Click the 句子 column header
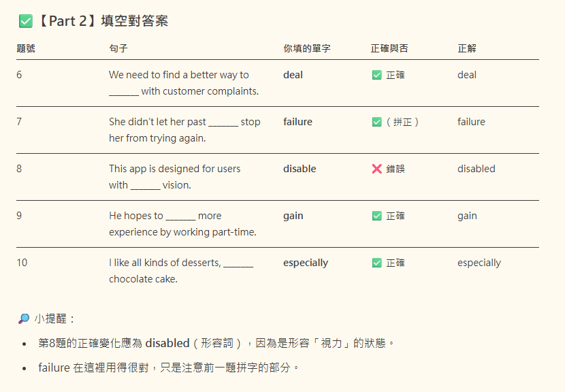The width and height of the screenshot is (565, 392). (x=118, y=48)
